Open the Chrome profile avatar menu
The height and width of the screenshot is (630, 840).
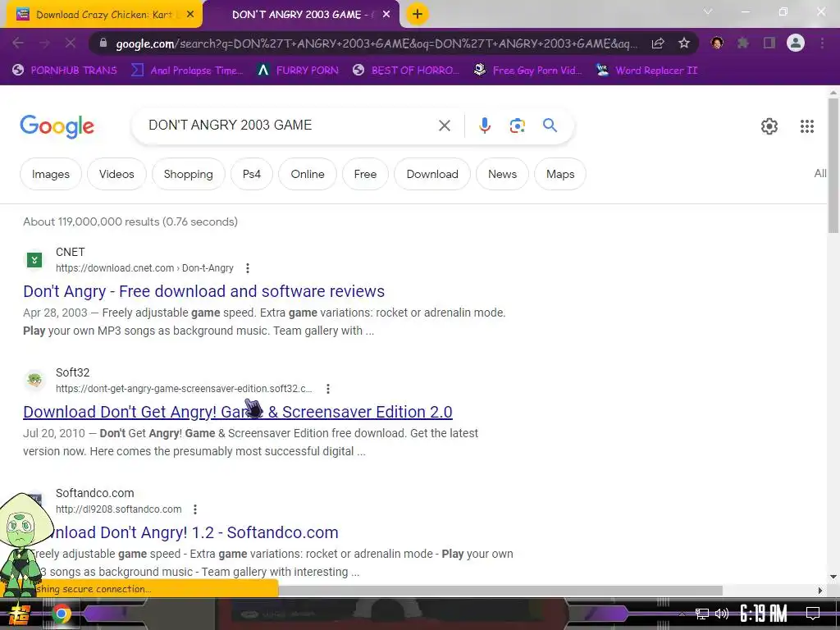pyautogui.click(x=796, y=43)
